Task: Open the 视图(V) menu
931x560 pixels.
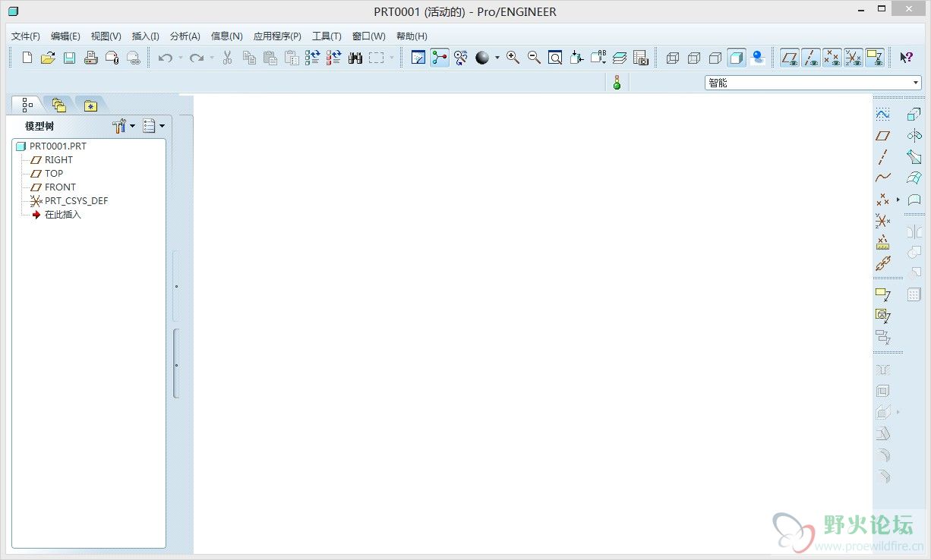Action: click(x=106, y=36)
